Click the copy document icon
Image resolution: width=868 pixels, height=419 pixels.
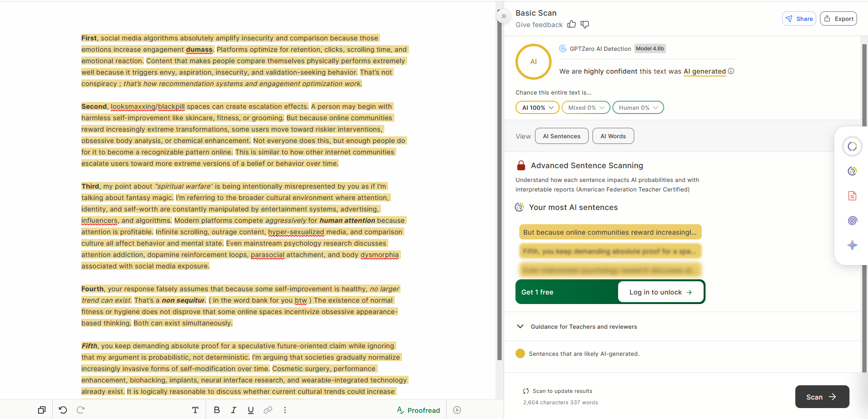click(42, 410)
